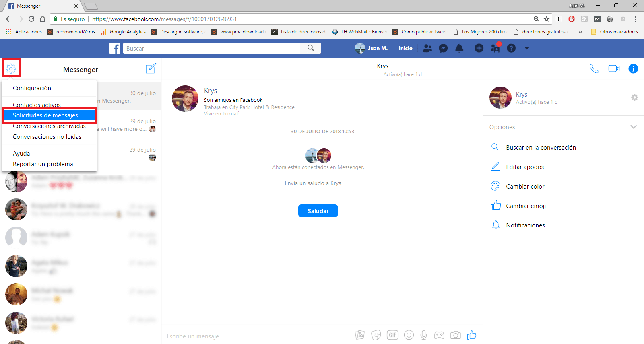
Task: Click the search magnifier button
Action: (x=311, y=48)
